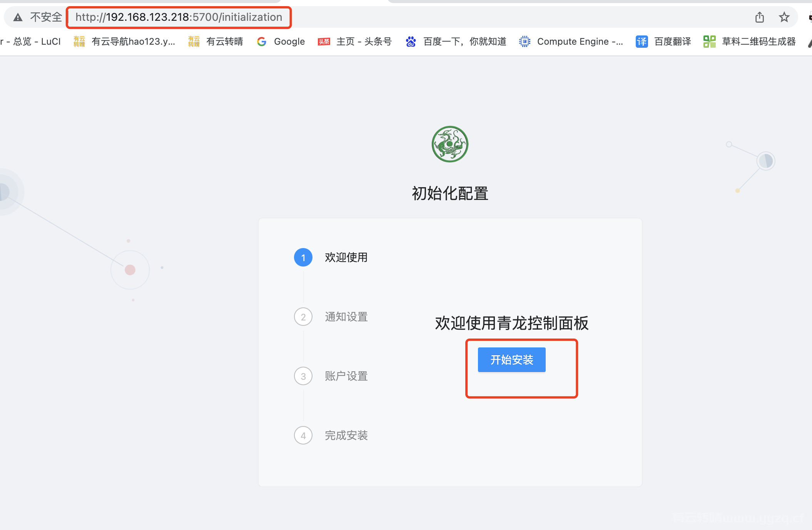Select step 4 circle 完成安装
The width and height of the screenshot is (812, 530).
coord(303,435)
